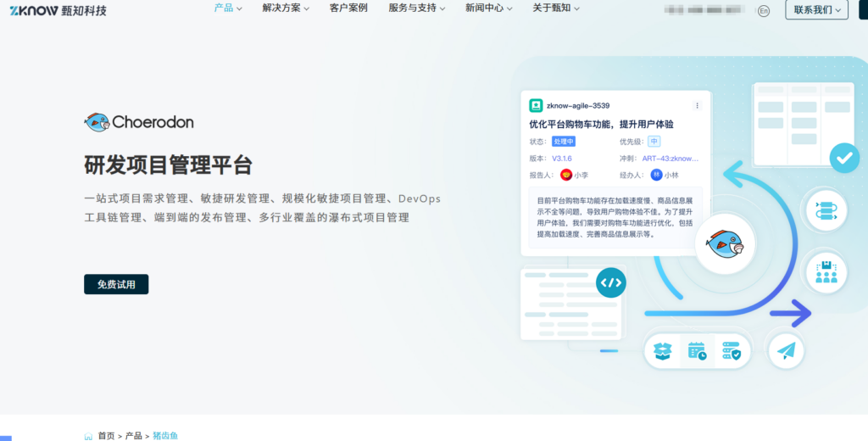This screenshot has width=868, height=441.
Task: Click the code brackets circle icon
Action: click(610, 282)
